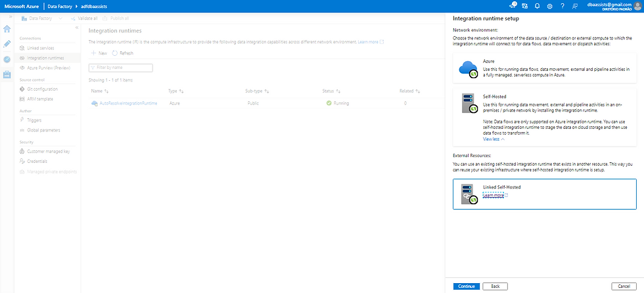This screenshot has width=644, height=293.
Task: Click the Back button
Action: coord(495,286)
